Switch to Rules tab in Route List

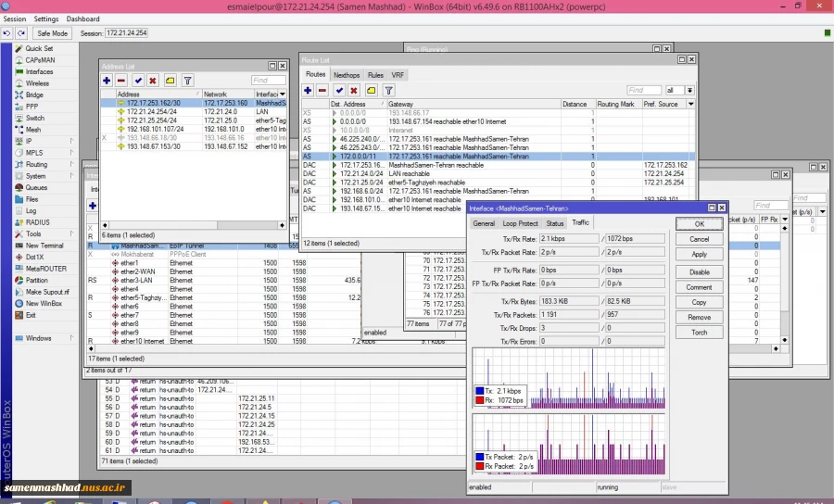[375, 75]
